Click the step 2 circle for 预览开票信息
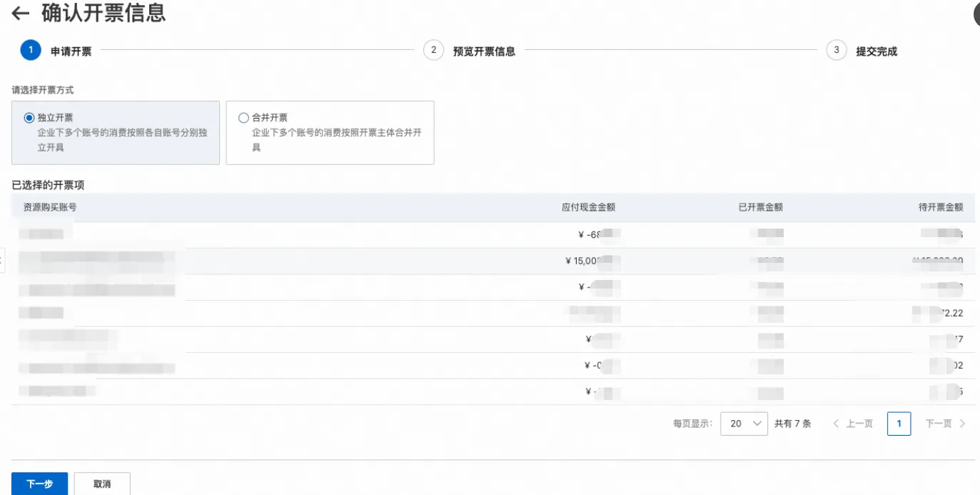Image resolution: width=980 pixels, height=495 pixels. tap(433, 50)
